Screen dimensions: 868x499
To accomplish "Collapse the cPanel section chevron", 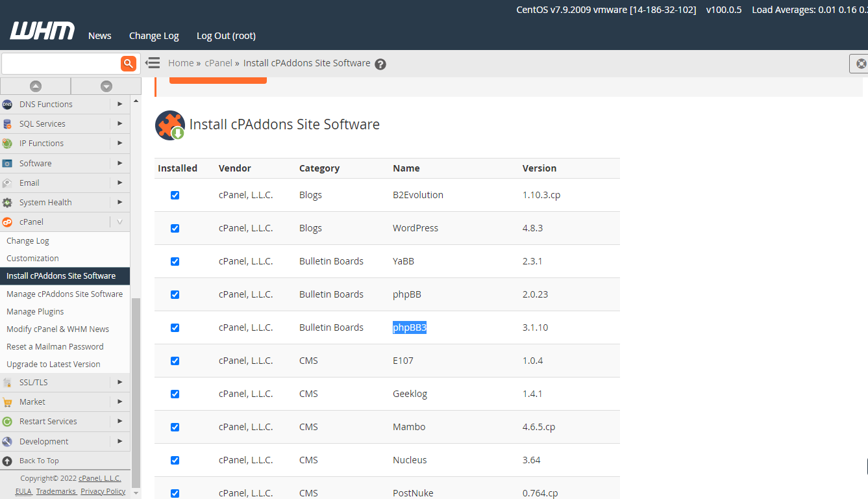I will coord(119,222).
